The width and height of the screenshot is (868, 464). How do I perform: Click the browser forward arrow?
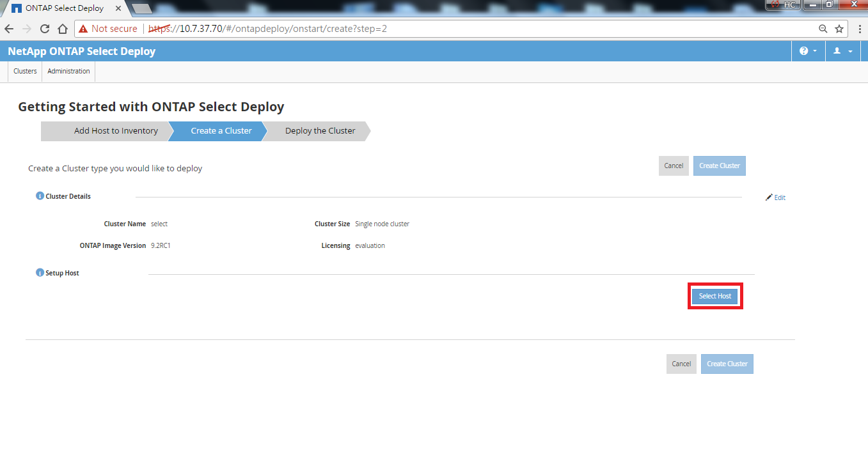pyautogui.click(x=27, y=29)
